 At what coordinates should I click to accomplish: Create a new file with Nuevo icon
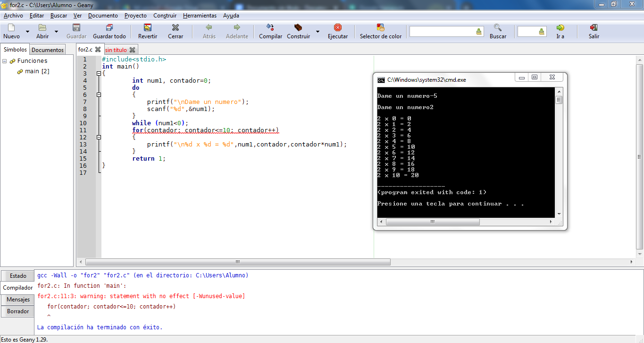coord(11,27)
